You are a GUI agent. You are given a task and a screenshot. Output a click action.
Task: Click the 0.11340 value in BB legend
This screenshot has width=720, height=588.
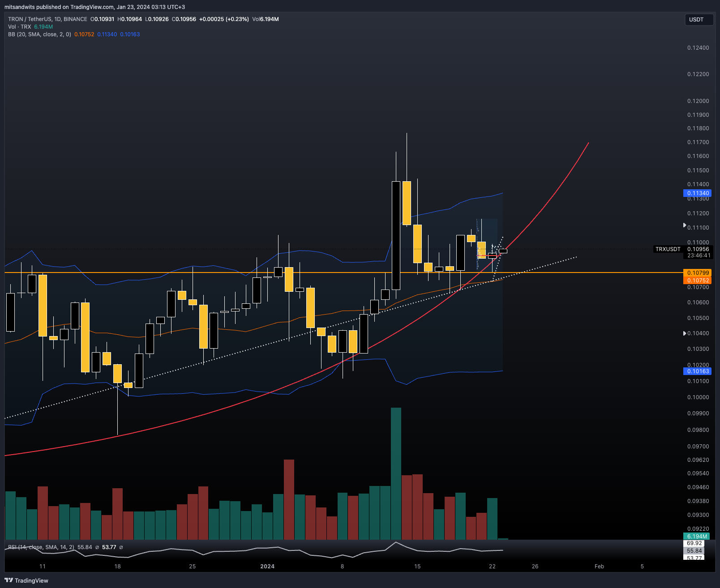107,34
